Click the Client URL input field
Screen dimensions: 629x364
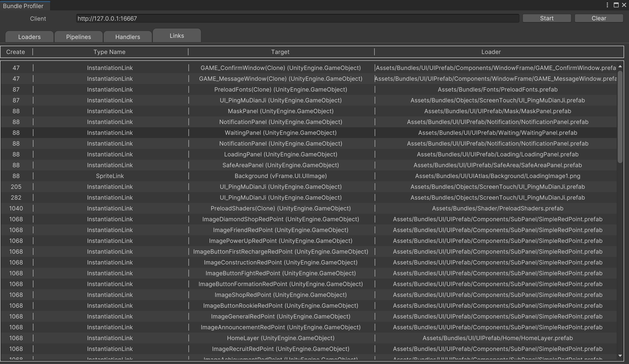(297, 18)
